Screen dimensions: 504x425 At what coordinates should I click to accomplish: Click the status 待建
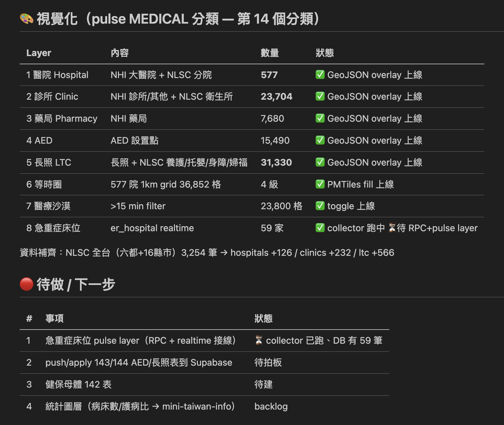coord(263,384)
